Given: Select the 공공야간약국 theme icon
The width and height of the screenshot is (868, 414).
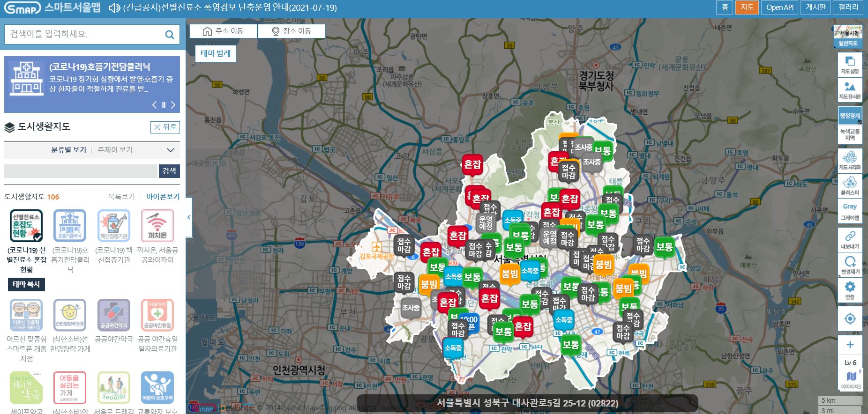Looking at the screenshot, I should pyautogui.click(x=113, y=315).
